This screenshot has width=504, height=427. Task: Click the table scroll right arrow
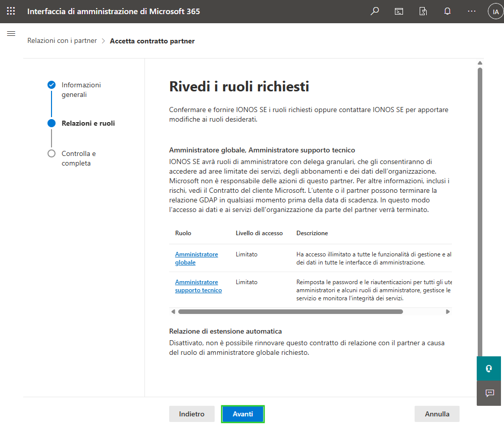point(448,311)
